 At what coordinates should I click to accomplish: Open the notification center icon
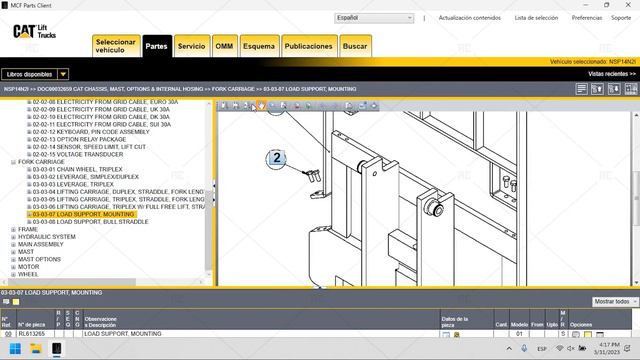click(x=627, y=349)
